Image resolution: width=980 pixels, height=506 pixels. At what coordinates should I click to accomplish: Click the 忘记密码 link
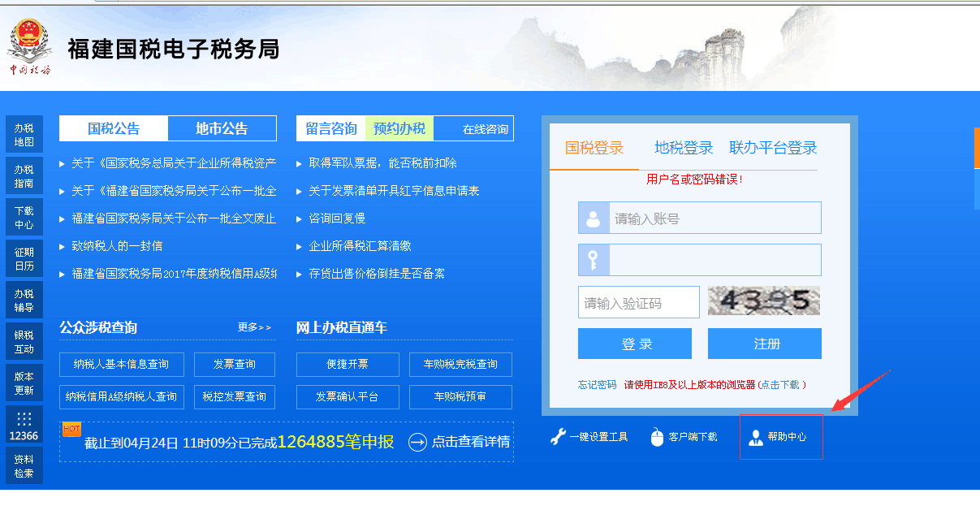pyautogui.click(x=597, y=385)
